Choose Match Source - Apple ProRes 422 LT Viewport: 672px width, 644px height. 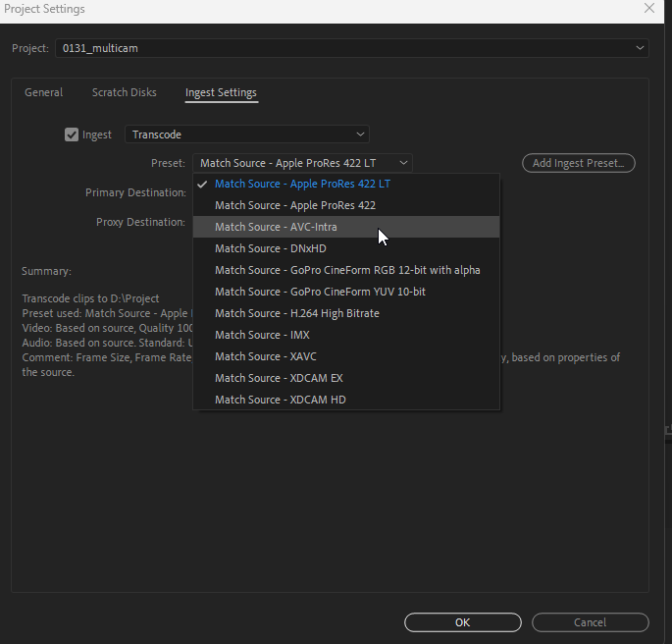(x=346, y=184)
